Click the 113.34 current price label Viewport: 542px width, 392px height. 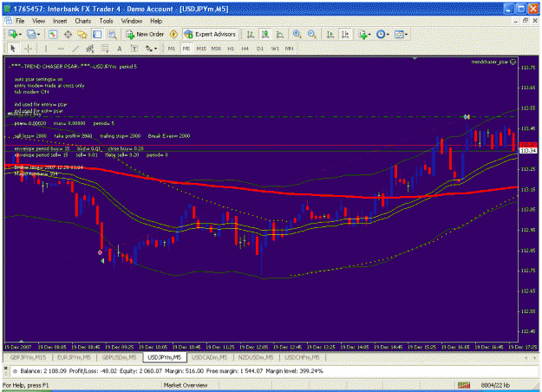tap(528, 151)
